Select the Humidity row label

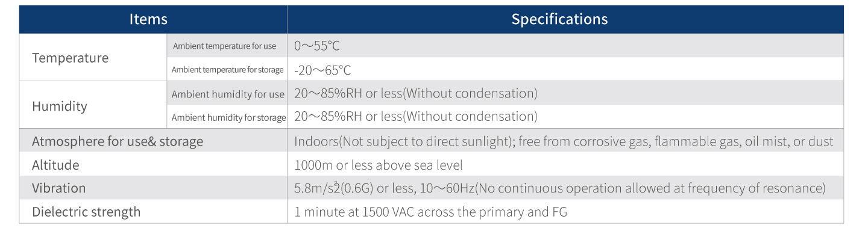click(60, 106)
